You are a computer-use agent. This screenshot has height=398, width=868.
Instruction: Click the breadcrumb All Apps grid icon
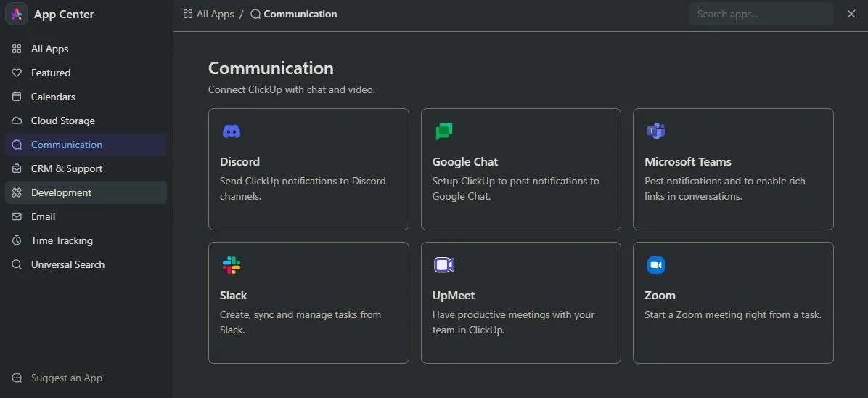pyautogui.click(x=188, y=14)
